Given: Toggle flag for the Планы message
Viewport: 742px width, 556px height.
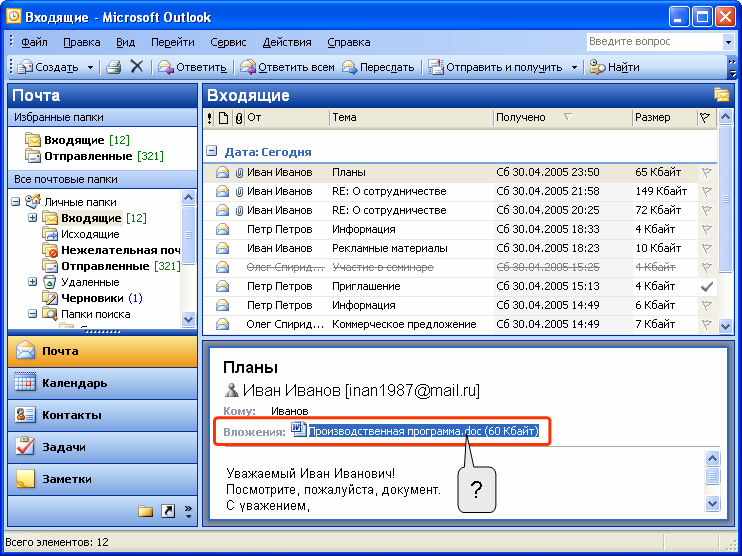Looking at the screenshot, I should click(x=707, y=172).
